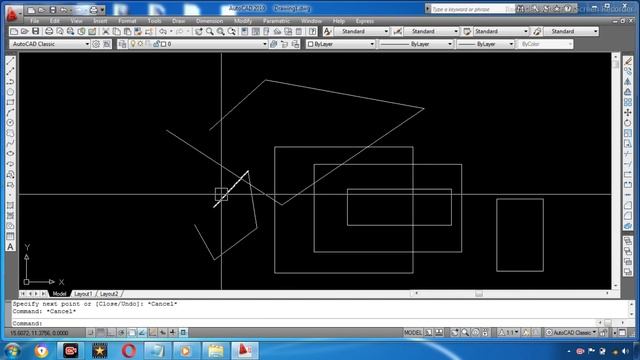
Task: Open status bar AutoCAD Classic workspace switcher
Action: coord(571,333)
